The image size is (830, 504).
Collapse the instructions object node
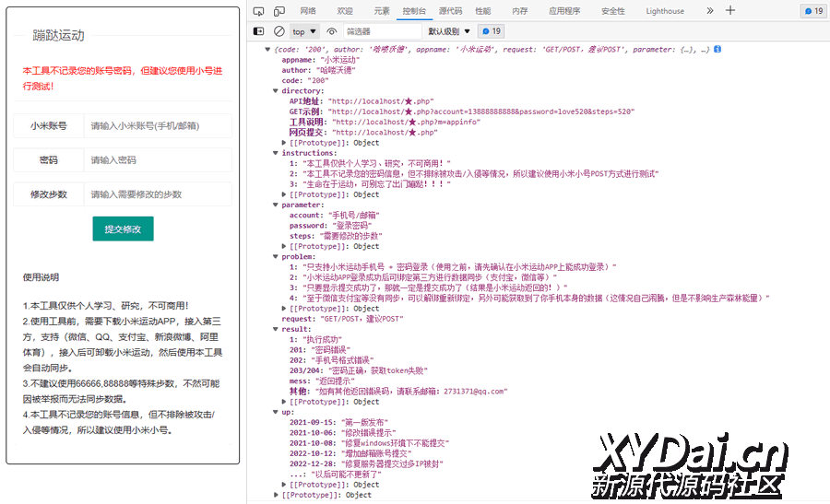276,154
